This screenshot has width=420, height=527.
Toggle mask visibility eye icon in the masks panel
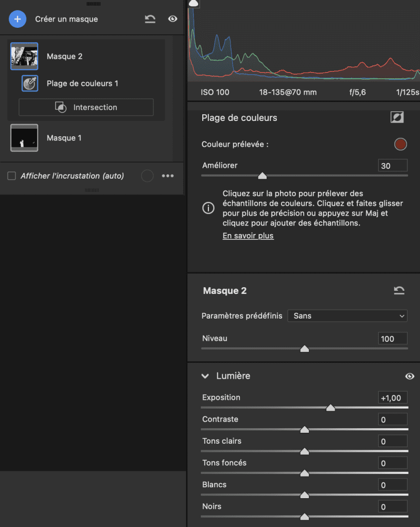click(x=173, y=19)
